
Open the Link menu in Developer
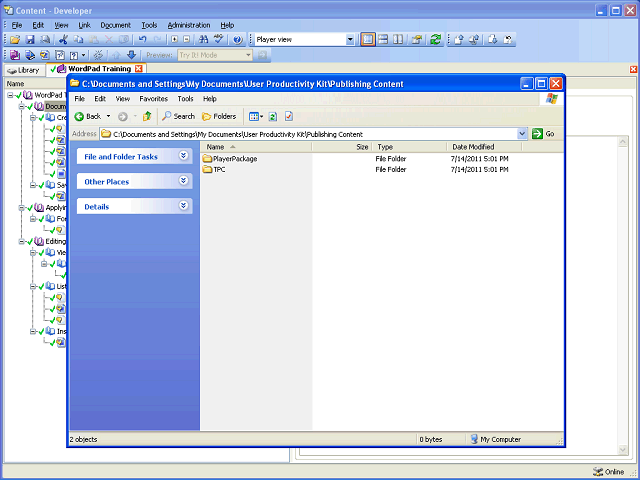click(84, 25)
